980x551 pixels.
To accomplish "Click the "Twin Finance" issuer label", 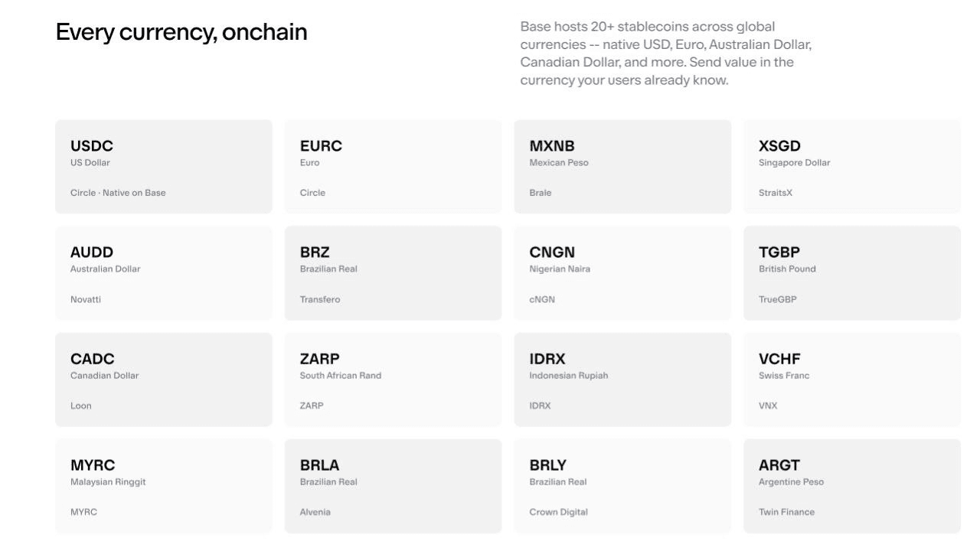I will click(x=786, y=512).
